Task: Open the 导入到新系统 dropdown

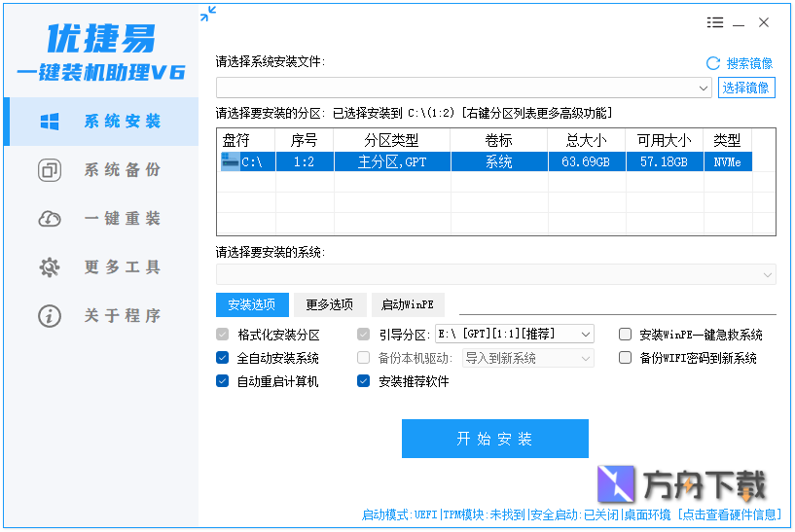Action: coord(527,358)
